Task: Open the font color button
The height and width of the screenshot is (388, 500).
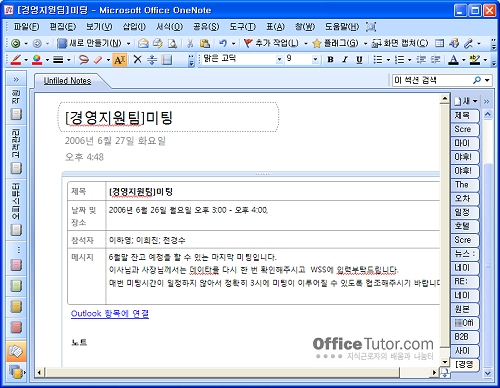Action: 453,60
